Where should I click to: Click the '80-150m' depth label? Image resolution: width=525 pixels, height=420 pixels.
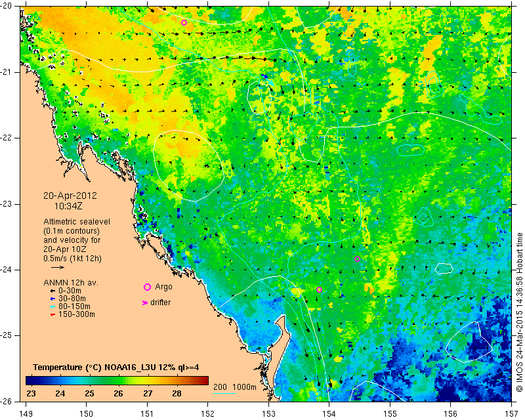tap(74, 306)
